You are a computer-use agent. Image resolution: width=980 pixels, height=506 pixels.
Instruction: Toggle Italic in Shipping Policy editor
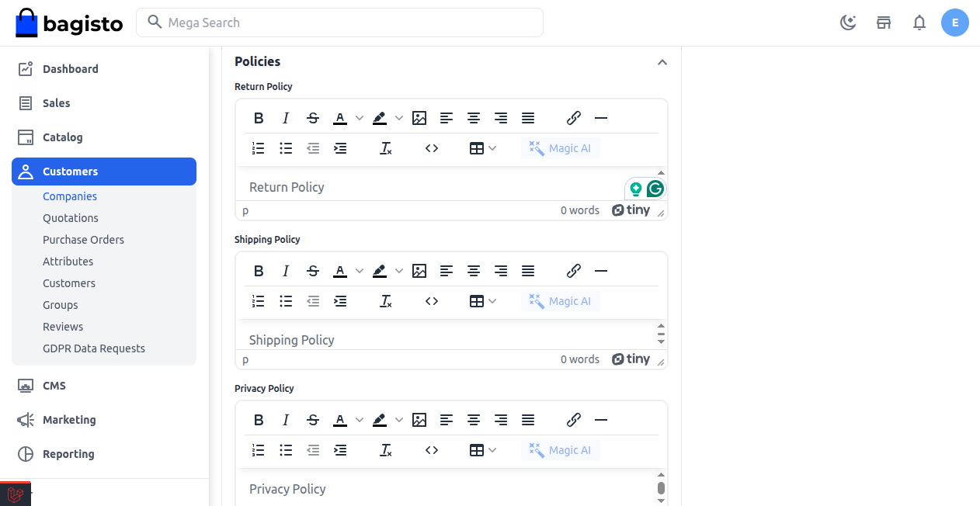pyautogui.click(x=286, y=271)
